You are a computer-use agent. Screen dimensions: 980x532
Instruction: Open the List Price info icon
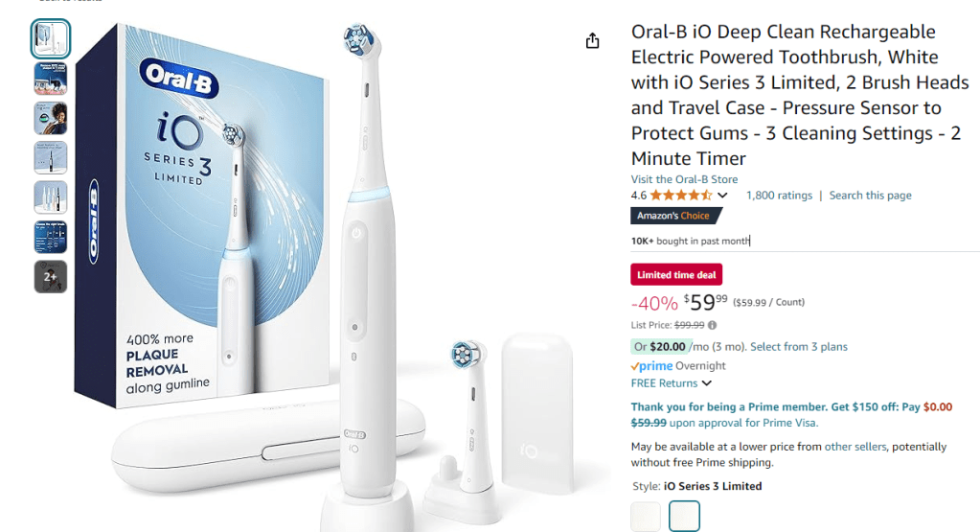(x=712, y=325)
